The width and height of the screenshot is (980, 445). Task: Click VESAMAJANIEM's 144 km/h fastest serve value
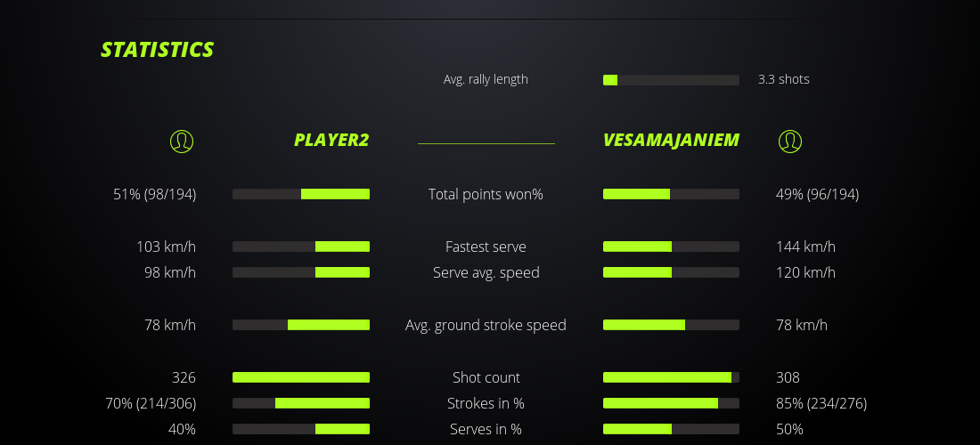coord(805,247)
